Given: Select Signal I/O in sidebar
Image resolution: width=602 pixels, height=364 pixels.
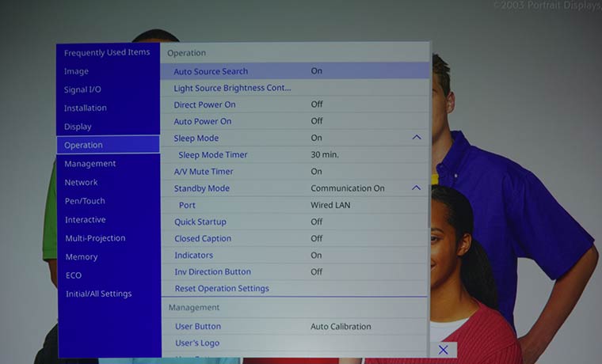Looking at the screenshot, I should pyautogui.click(x=82, y=89).
